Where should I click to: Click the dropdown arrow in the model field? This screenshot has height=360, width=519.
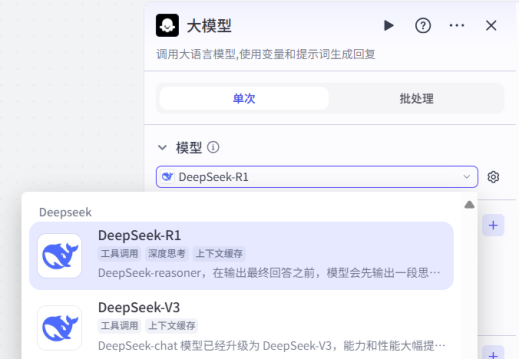point(467,177)
